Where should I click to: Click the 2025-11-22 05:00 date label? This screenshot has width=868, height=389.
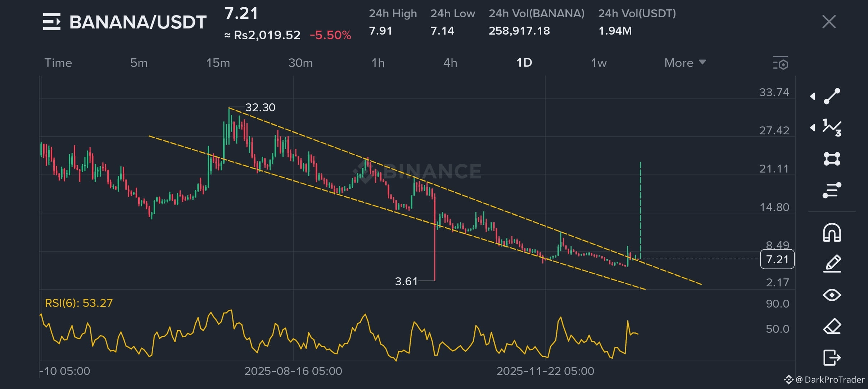[x=546, y=371]
